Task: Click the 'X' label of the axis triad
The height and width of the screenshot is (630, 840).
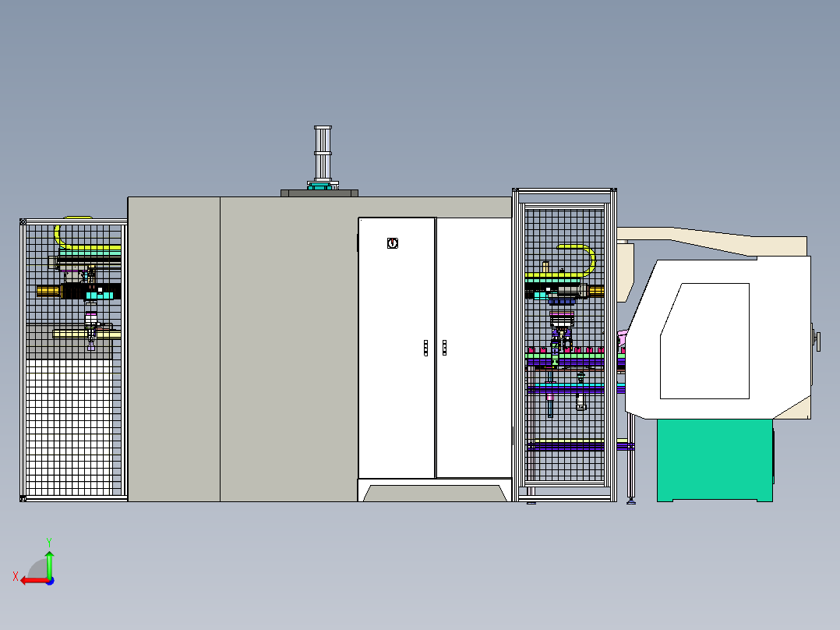Action: pos(16,576)
